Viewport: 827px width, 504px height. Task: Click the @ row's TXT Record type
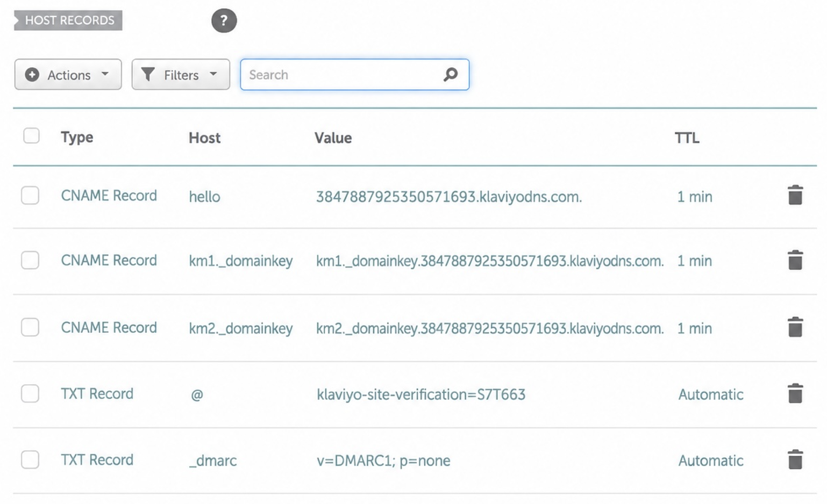tap(97, 394)
